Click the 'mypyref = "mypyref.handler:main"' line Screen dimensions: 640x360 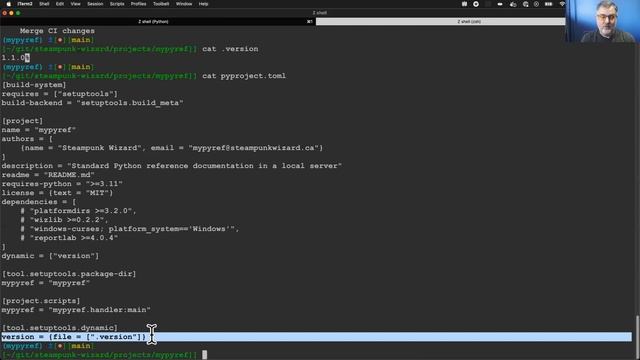[x=76, y=310]
